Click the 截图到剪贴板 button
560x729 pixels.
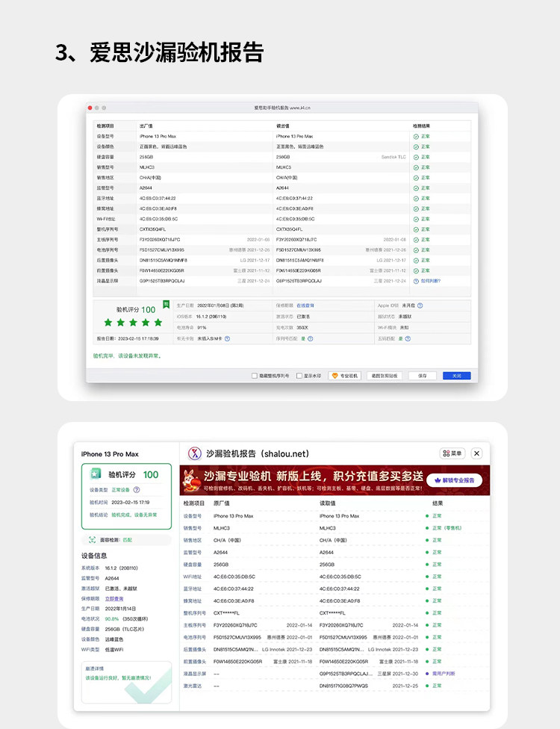(385, 376)
